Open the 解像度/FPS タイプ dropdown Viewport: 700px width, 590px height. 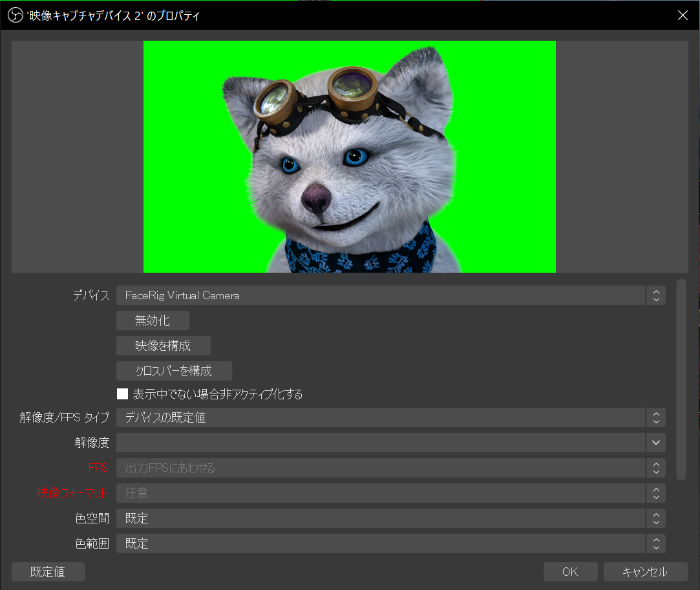pos(390,417)
